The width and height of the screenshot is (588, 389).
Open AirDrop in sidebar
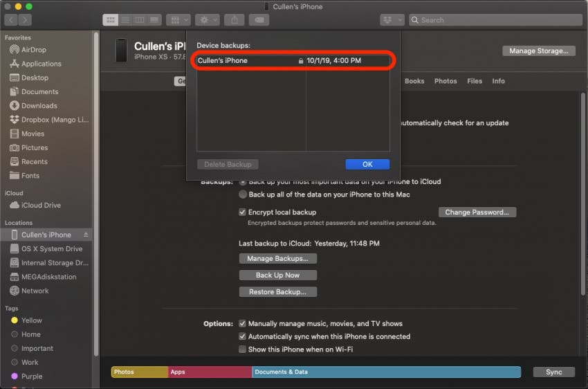[x=34, y=50]
